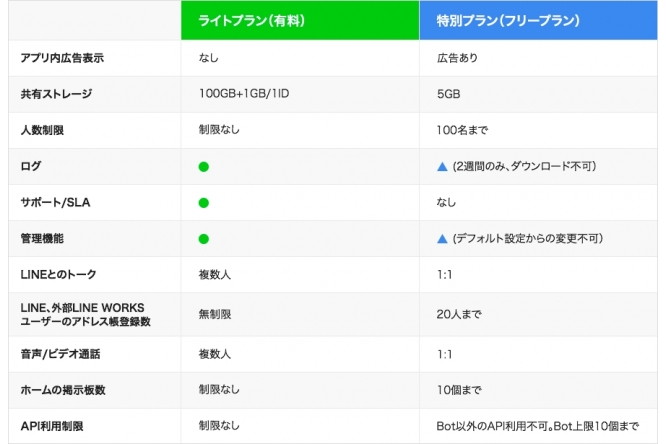Click the LINE、外部LINE WORKS ユーザーのアドレス帳登録数 label

[x=85, y=314]
